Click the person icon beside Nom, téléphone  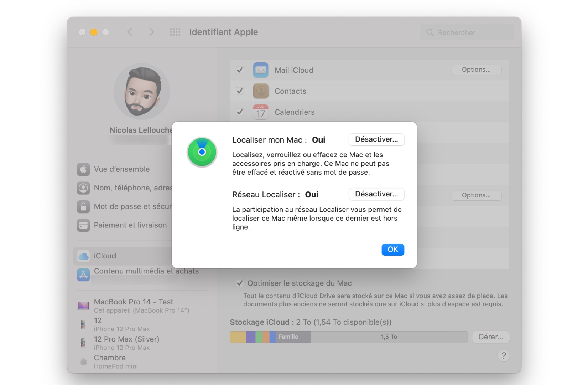click(83, 188)
